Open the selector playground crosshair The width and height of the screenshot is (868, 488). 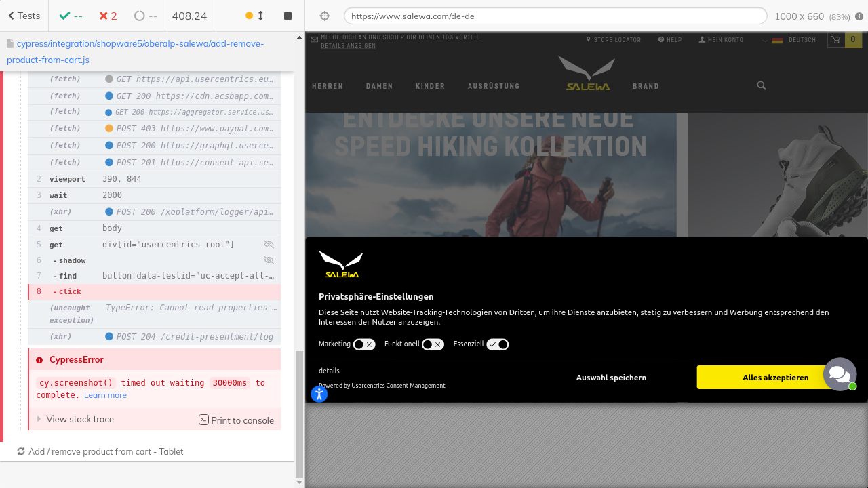(x=324, y=16)
